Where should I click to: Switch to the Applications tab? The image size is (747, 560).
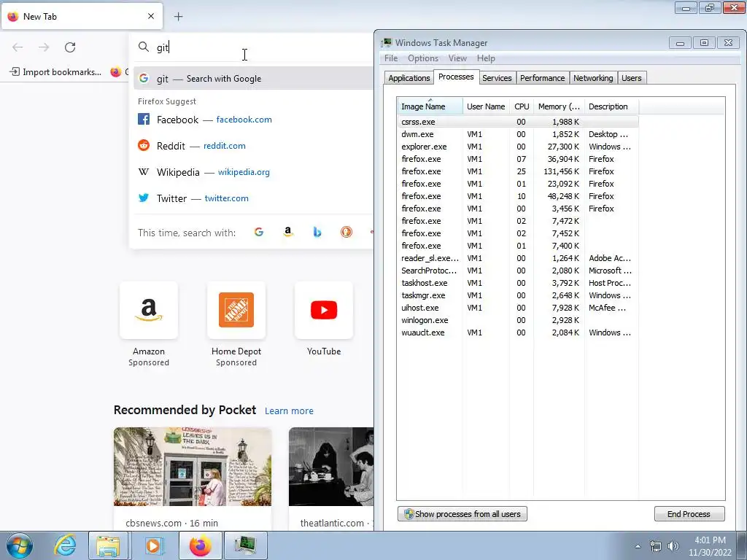pyautogui.click(x=409, y=78)
